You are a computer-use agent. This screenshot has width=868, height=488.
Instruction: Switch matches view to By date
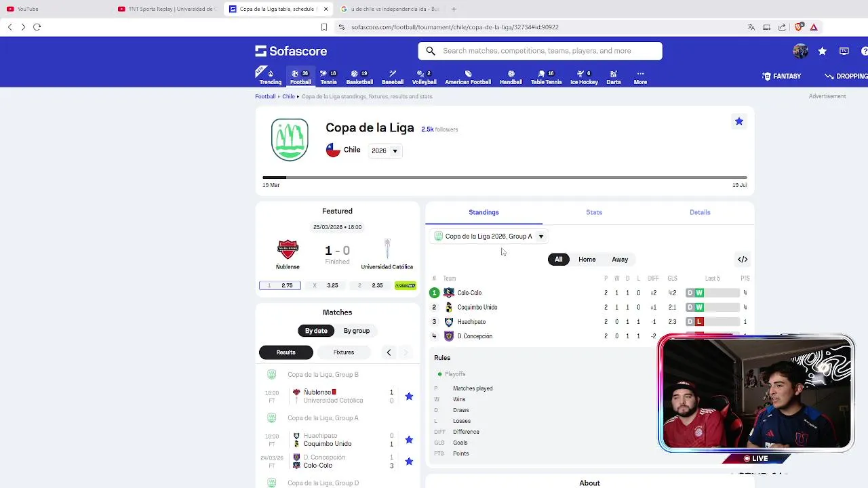coord(316,331)
